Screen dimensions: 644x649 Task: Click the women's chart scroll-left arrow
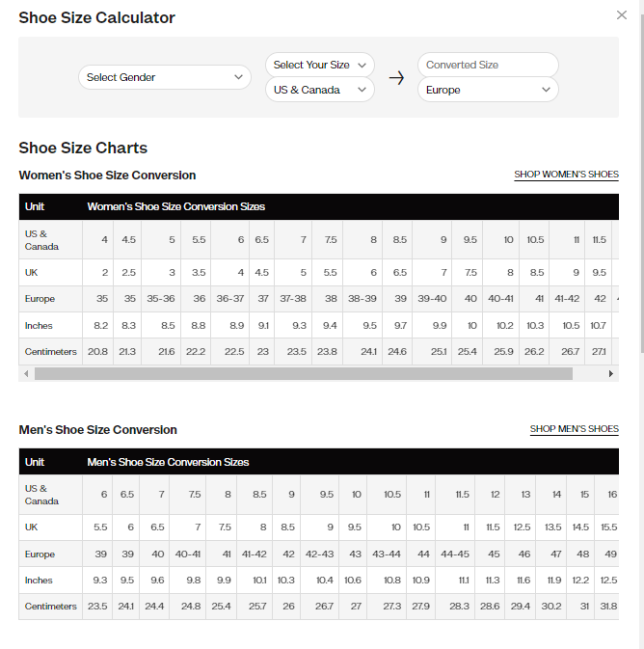tap(26, 373)
